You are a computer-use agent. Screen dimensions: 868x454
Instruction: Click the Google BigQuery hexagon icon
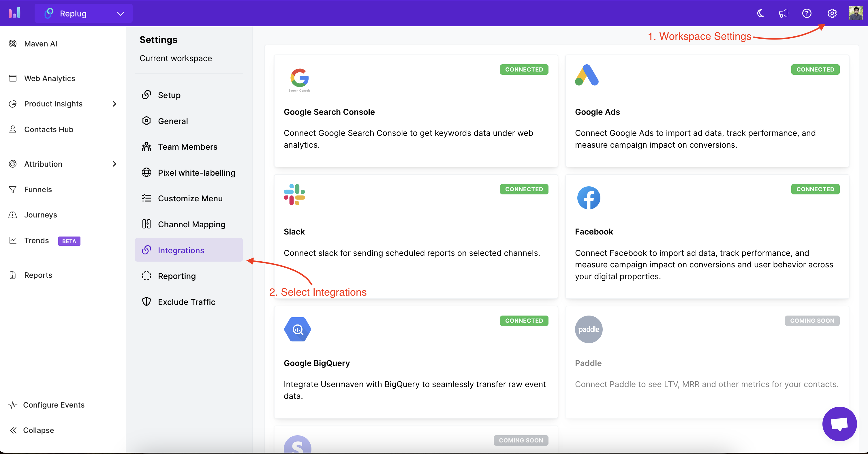coord(297,329)
